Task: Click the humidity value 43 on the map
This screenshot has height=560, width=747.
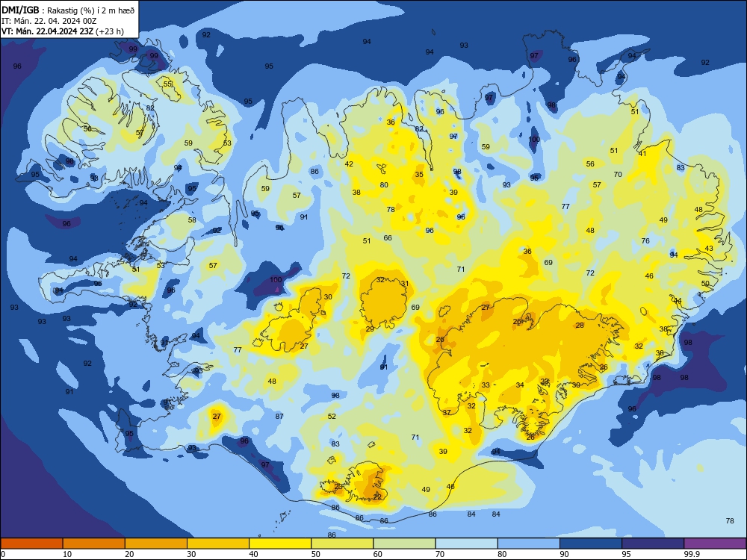Action: coord(709,248)
